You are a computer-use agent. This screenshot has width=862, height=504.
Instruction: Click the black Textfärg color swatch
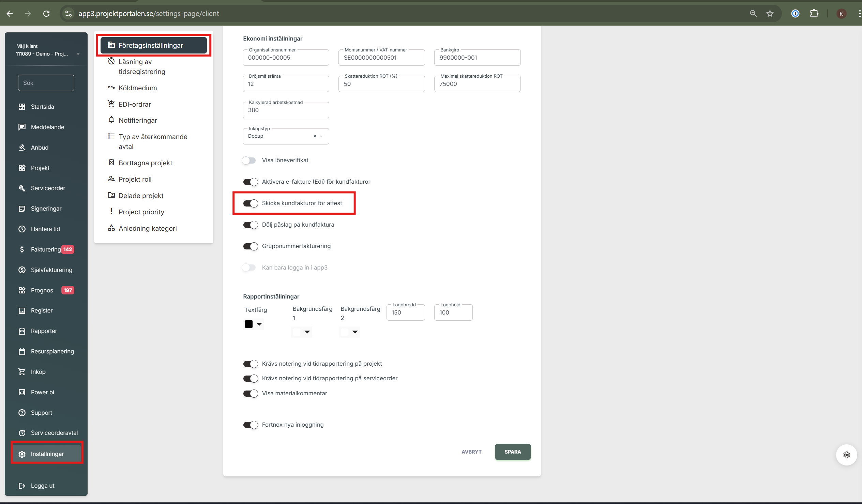pyautogui.click(x=249, y=324)
